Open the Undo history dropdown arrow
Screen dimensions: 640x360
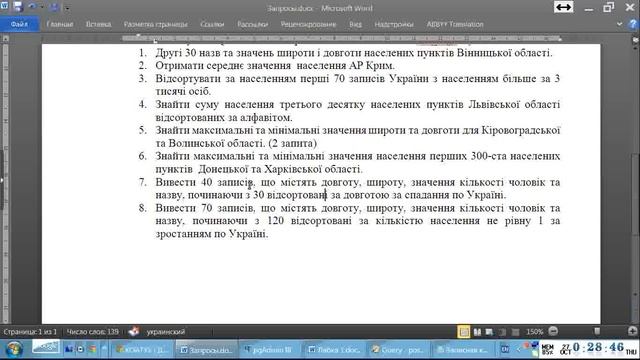point(41,7)
